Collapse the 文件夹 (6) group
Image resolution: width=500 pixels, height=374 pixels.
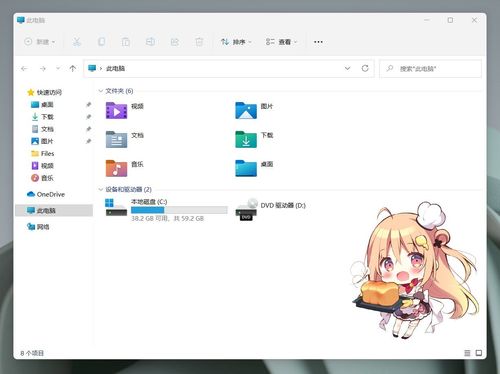pos(101,91)
